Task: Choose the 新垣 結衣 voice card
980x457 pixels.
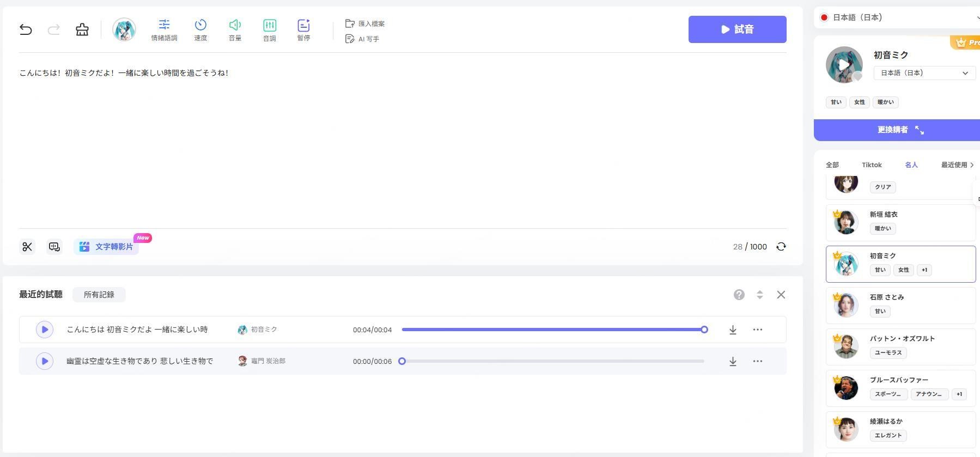Action: 900,223
